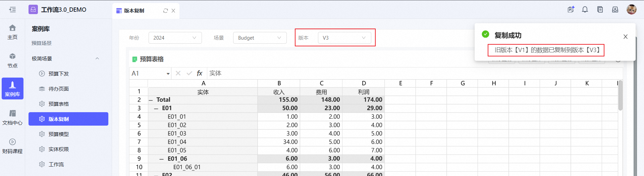
Task: Dismiss the 复制成功 notification
Action: coord(625,37)
